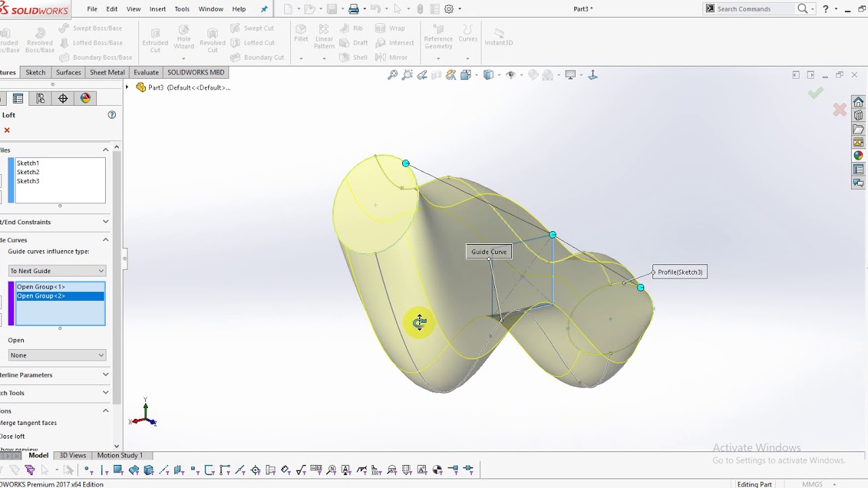The image size is (868, 488).
Task: Open SOLIDWORKS Resources home icon
Action: coord(859,102)
